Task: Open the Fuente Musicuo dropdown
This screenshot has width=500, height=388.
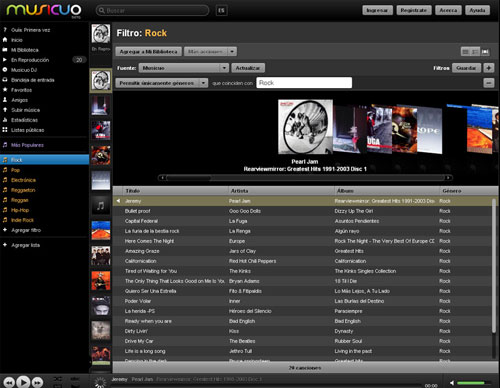Action: [184, 68]
